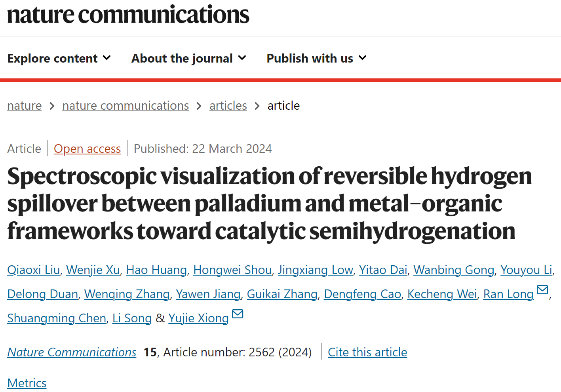Open the About the journal menu
The height and width of the screenshot is (392, 561).
tap(189, 58)
